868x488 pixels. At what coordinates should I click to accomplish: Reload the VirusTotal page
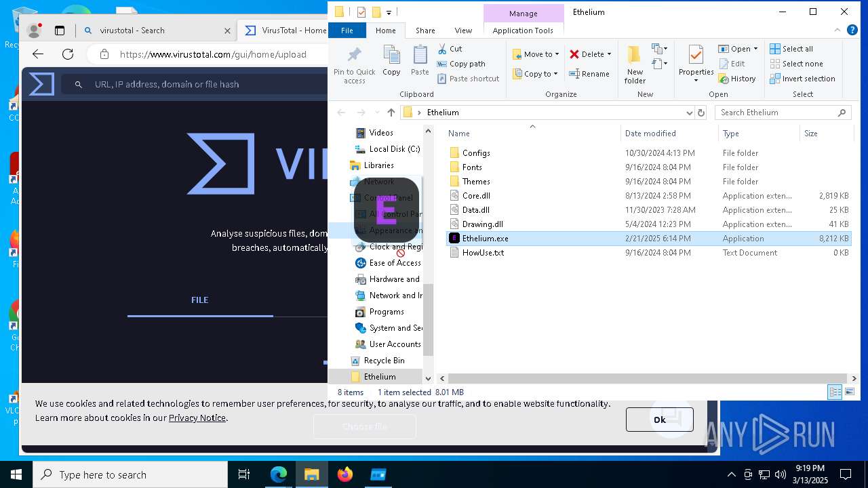point(68,54)
